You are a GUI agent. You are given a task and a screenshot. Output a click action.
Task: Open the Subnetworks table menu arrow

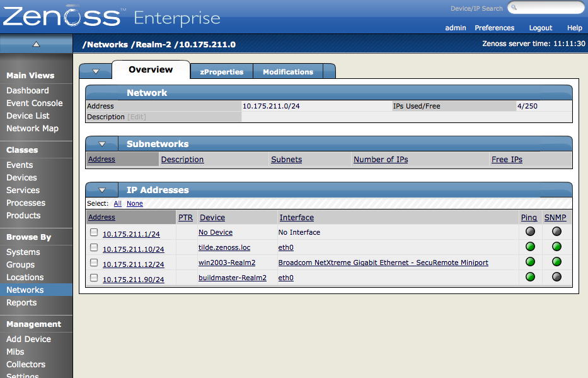pos(102,144)
